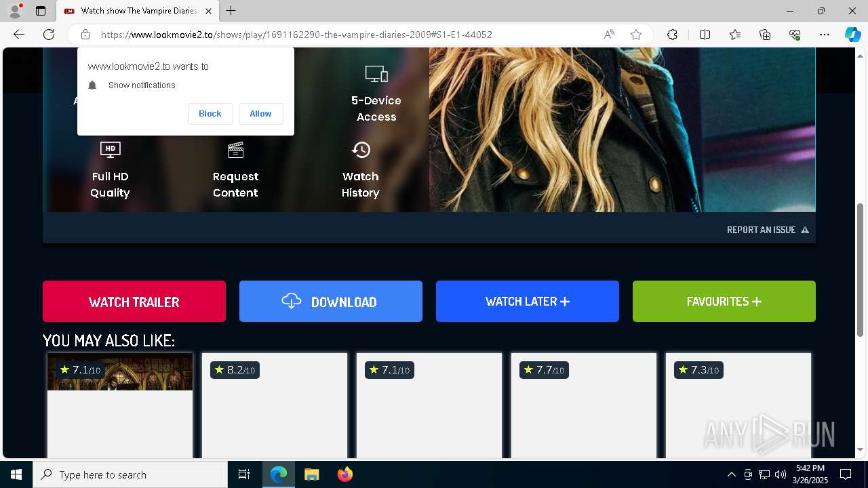Open Browser essentials heart icon
Screen dimensions: 868x488
tap(795, 35)
